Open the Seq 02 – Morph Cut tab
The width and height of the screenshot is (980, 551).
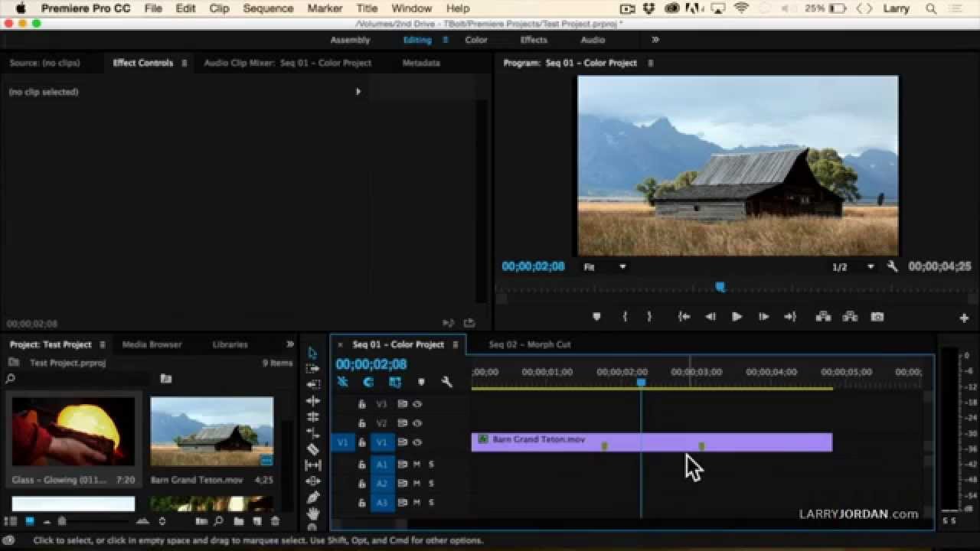(530, 344)
